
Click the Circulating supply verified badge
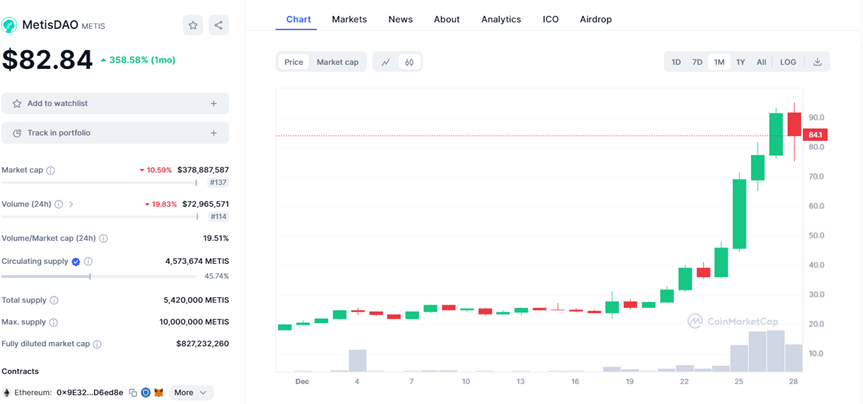click(76, 261)
